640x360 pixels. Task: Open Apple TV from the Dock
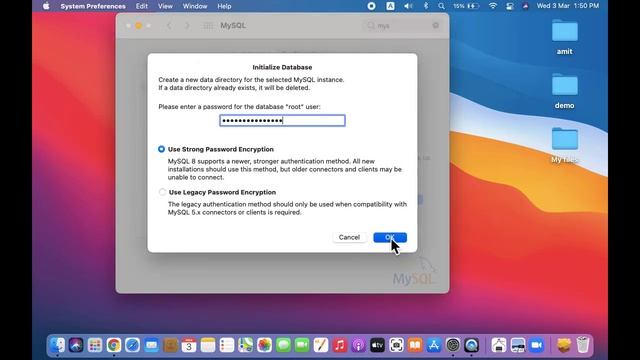click(x=378, y=345)
